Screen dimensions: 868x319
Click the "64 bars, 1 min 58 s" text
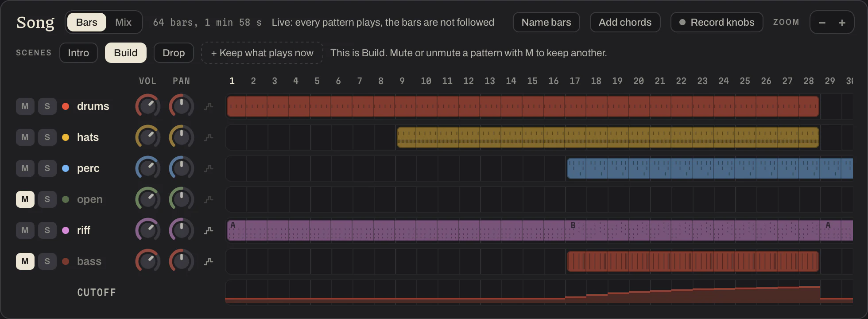click(207, 23)
